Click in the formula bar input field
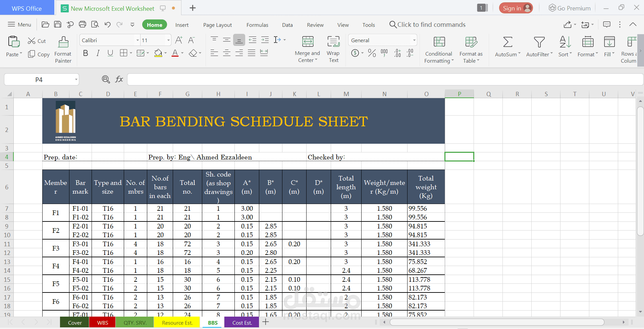The image size is (644, 329). (385, 79)
